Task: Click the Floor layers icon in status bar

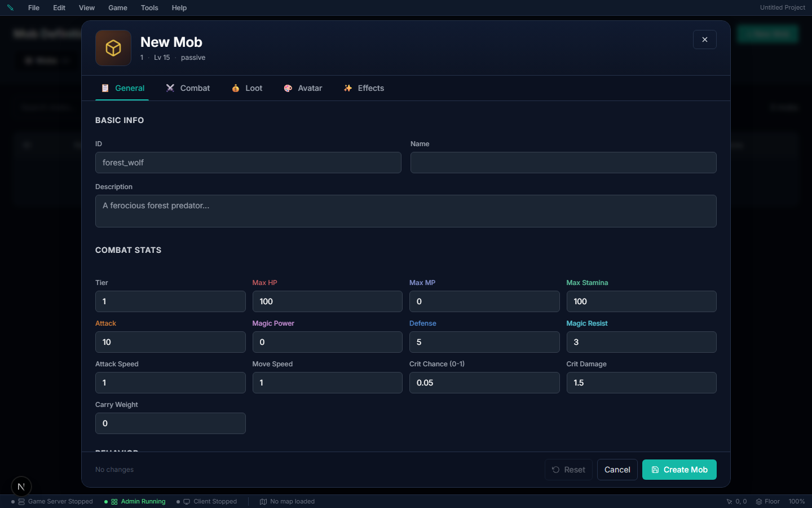Action: [759, 502]
